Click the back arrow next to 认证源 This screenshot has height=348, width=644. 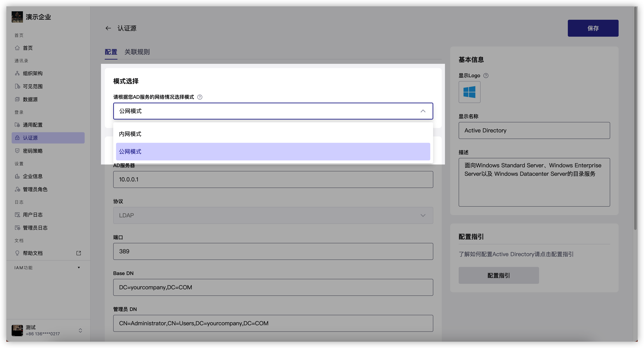pyautogui.click(x=108, y=28)
